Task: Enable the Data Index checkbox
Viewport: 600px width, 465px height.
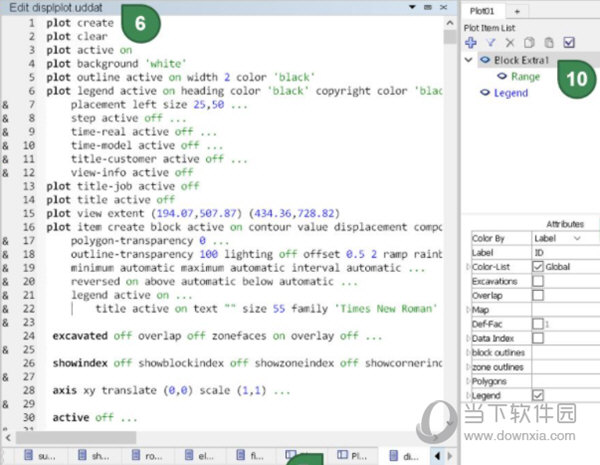Action: [x=538, y=338]
